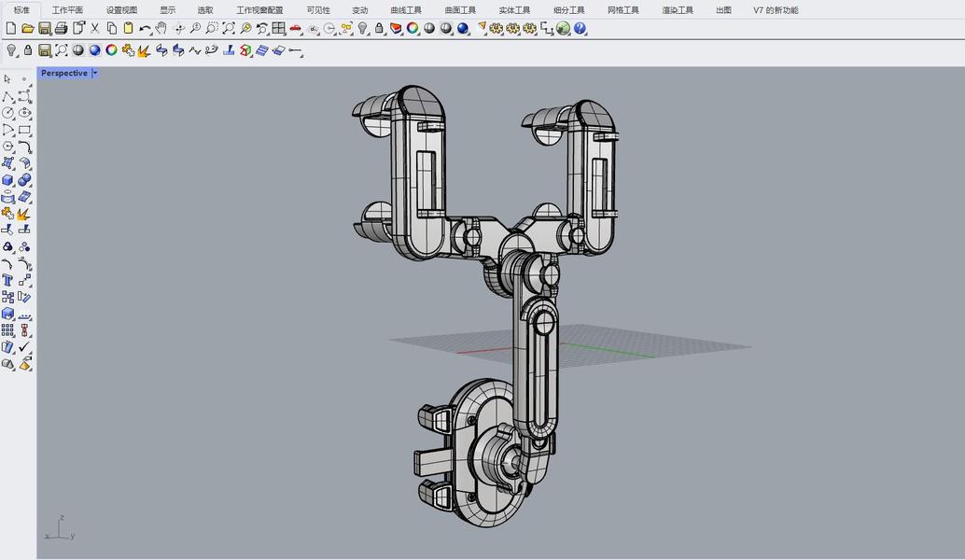The image size is (965, 560).
Task: Click the red car icon
Action: click(x=296, y=28)
